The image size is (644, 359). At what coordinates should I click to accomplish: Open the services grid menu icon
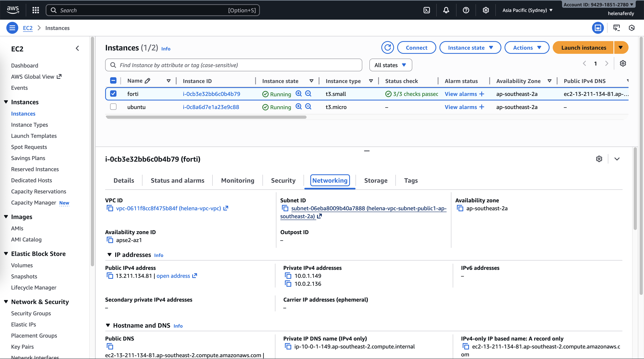36,10
